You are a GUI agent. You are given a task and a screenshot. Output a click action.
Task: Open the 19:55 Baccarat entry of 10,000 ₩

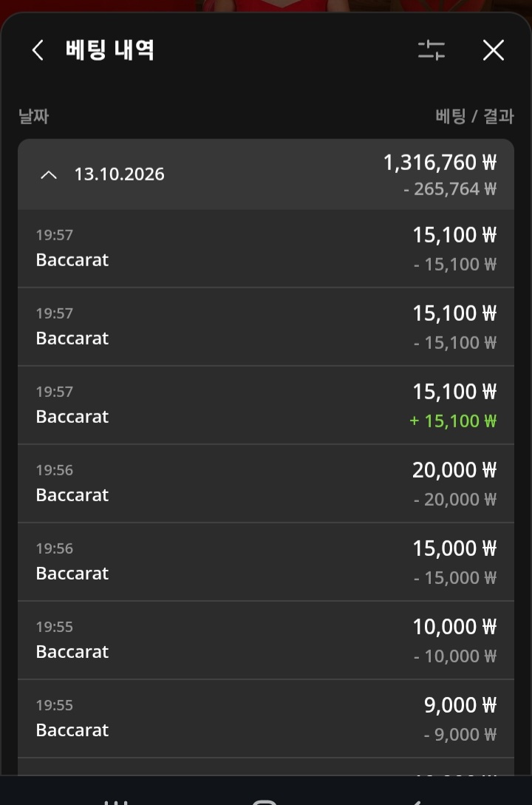(x=266, y=640)
